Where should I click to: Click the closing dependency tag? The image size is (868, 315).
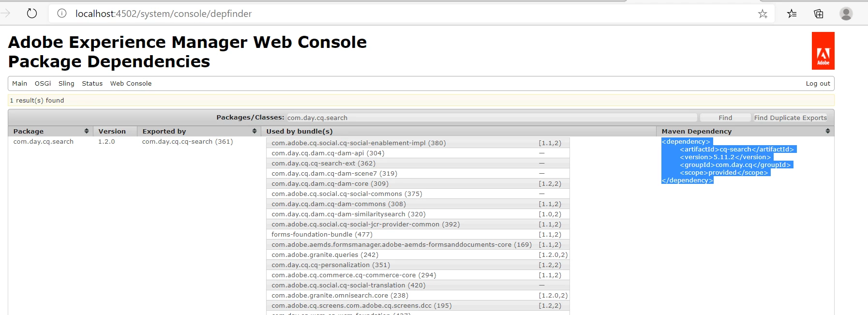click(x=687, y=180)
